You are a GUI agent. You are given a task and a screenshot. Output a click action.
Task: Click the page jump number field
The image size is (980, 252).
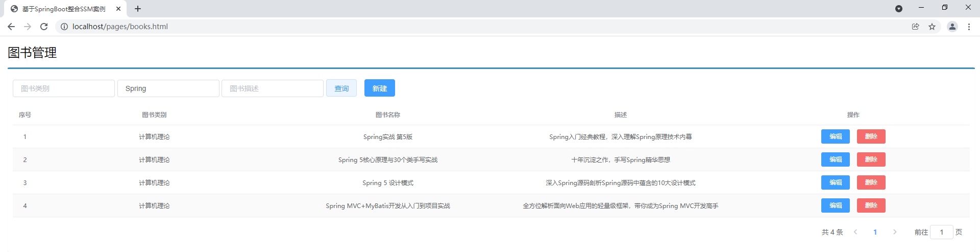click(941, 232)
